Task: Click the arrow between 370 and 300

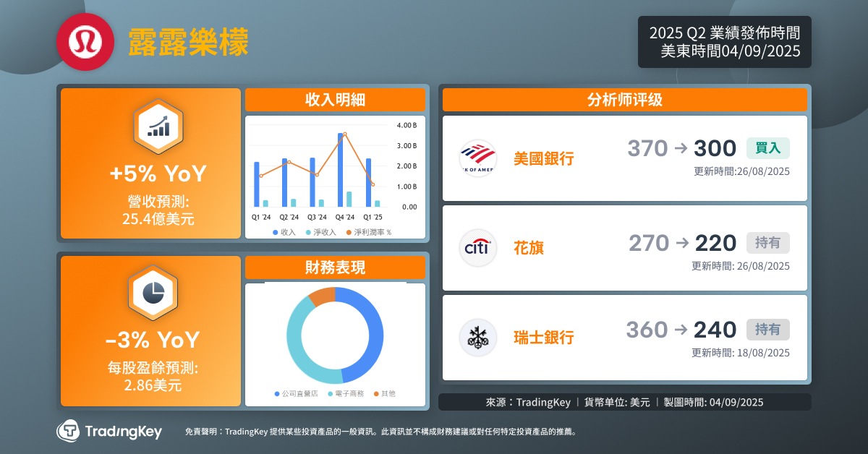Action: point(680,148)
